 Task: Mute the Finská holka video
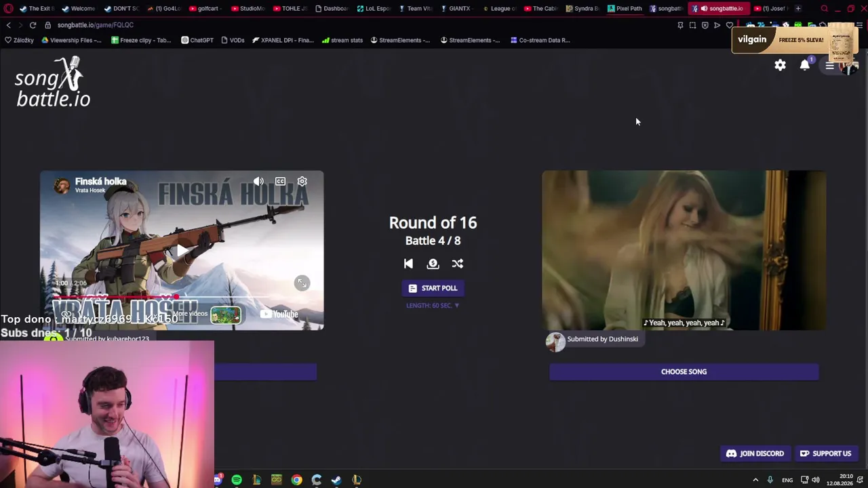pyautogui.click(x=258, y=182)
